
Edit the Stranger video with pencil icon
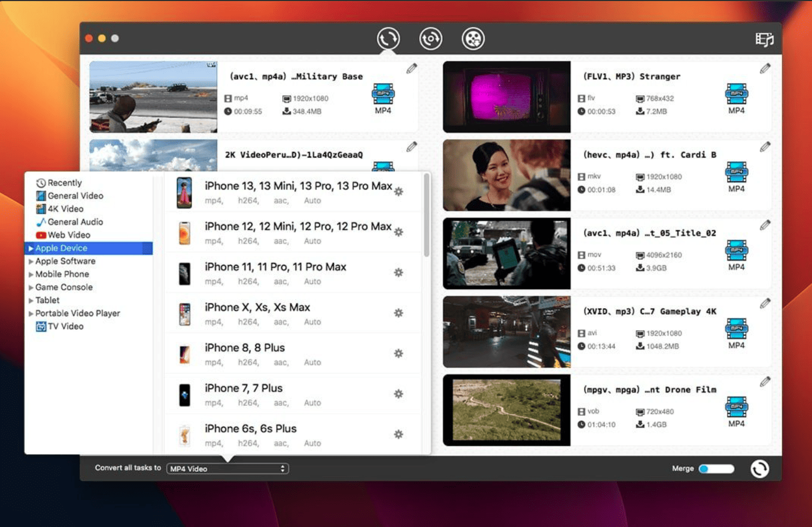tap(765, 69)
